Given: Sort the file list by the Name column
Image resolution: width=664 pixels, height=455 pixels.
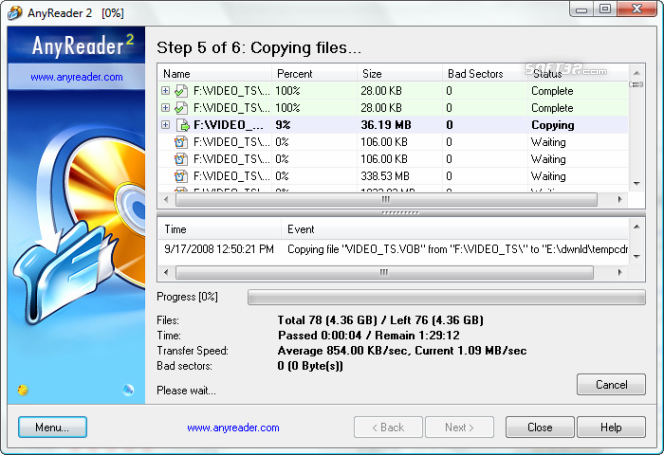Looking at the screenshot, I should tap(215, 74).
